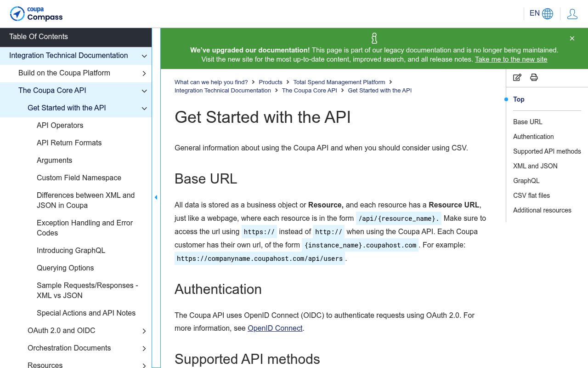Viewport: 588px width, 368px height.
Task: Select Build on the Coupa Platform item
Action: pos(64,73)
